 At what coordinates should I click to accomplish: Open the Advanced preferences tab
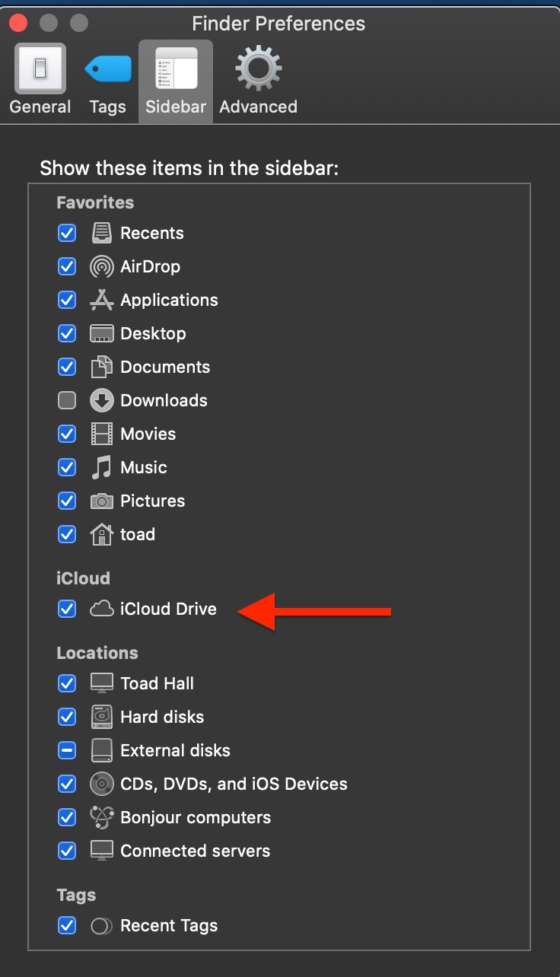258,80
